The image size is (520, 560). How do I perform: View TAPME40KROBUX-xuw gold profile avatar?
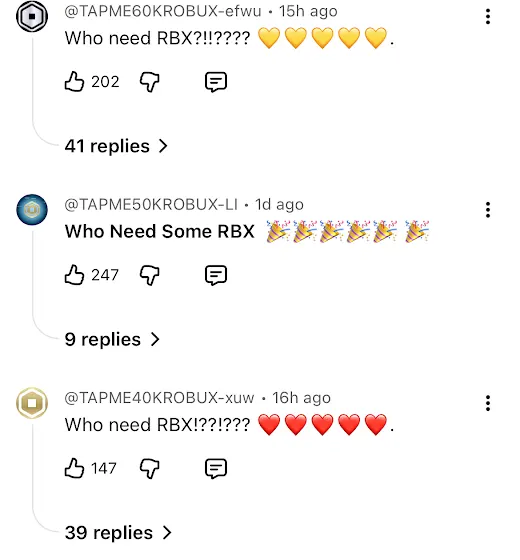32,403
